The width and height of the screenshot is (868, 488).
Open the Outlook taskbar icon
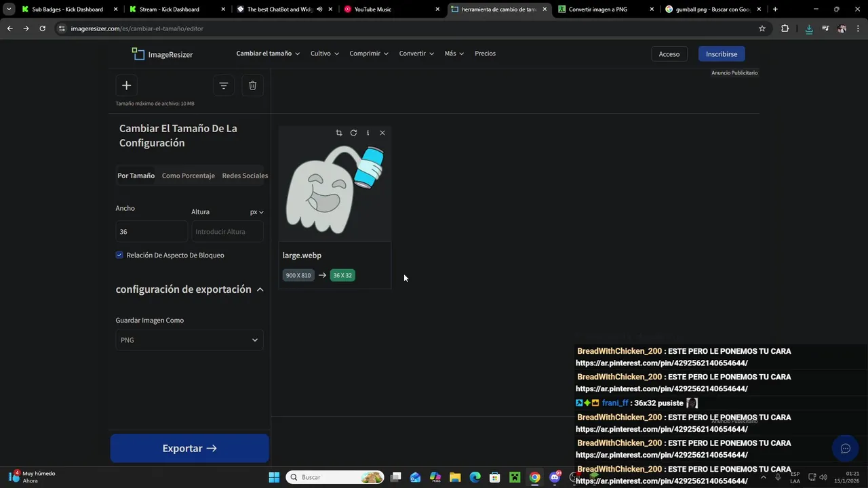[x=415, y=477]
